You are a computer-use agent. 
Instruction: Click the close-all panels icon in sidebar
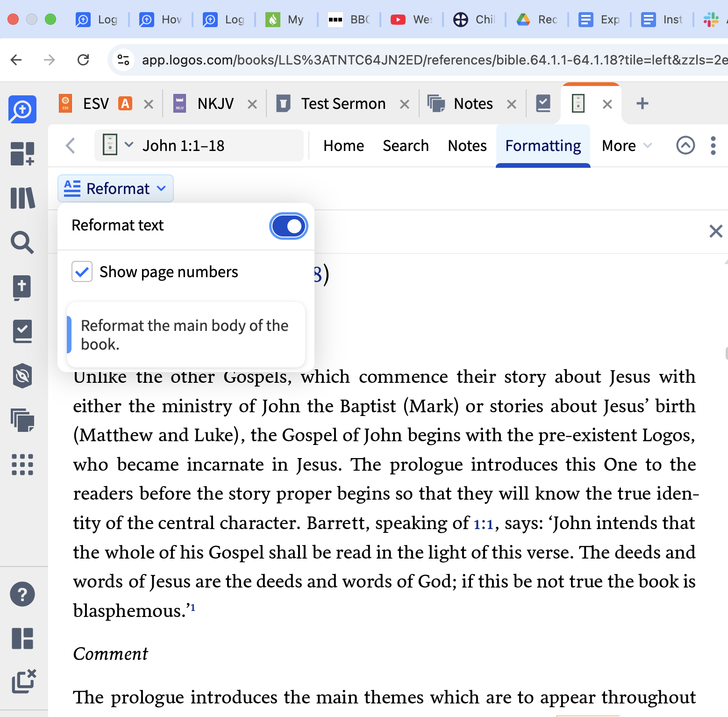[x=24, y=681]
